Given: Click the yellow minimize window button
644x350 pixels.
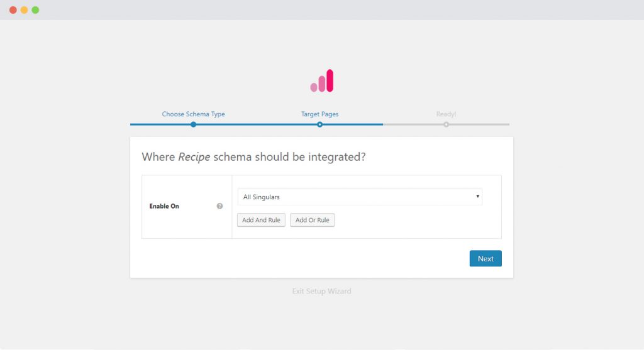Looking at the screenshot, I should point(24,10).
